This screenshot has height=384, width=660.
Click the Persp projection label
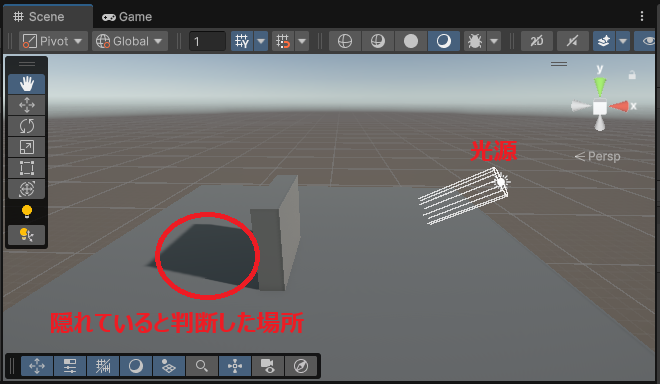[597, 156]
